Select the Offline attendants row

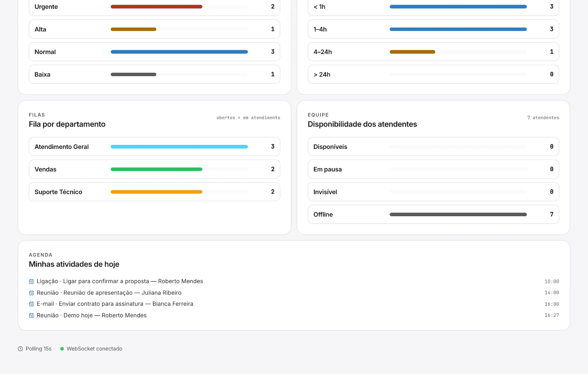[433, 214]
